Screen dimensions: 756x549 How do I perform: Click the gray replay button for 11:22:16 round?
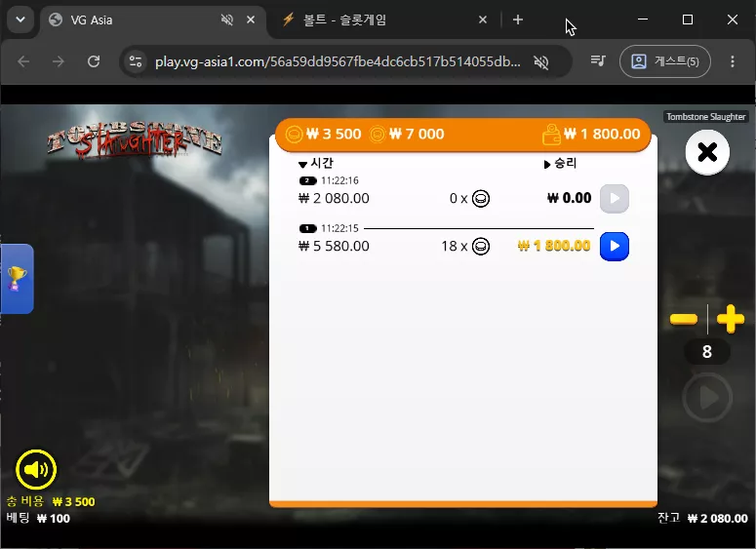pyautogui.click(x=615, y=199)
